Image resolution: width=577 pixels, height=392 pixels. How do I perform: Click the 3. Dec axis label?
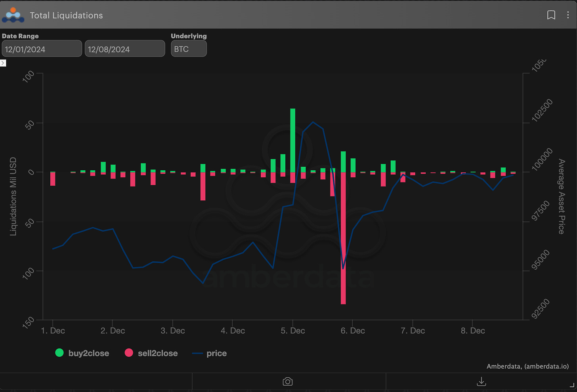pyautogui.click(x=173, y=331)
